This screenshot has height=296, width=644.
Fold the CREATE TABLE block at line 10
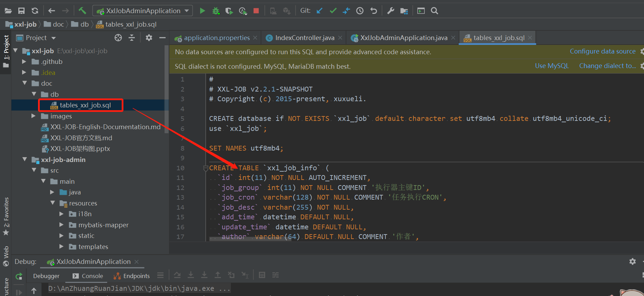205,168
